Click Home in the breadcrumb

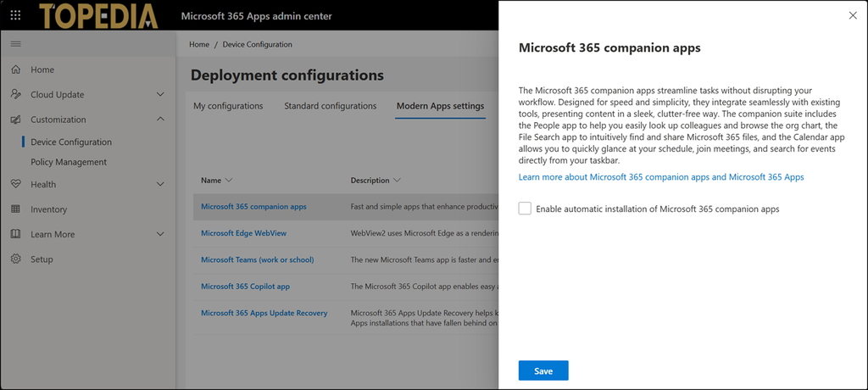199,44
